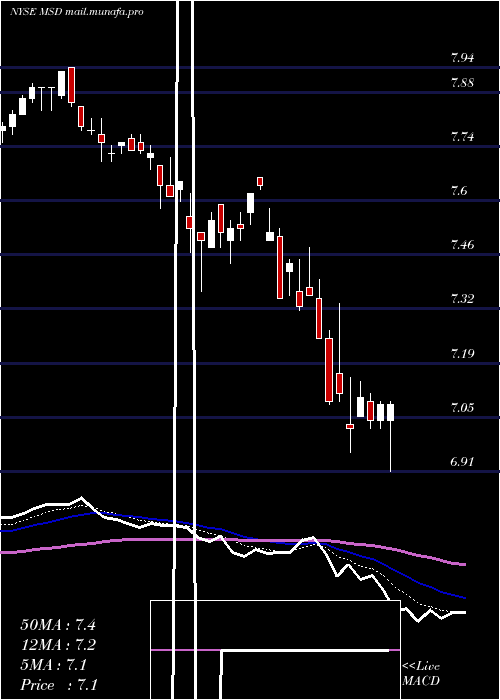Click the 'NYSE MSD mail.munafa.pro' chart title

76,12
